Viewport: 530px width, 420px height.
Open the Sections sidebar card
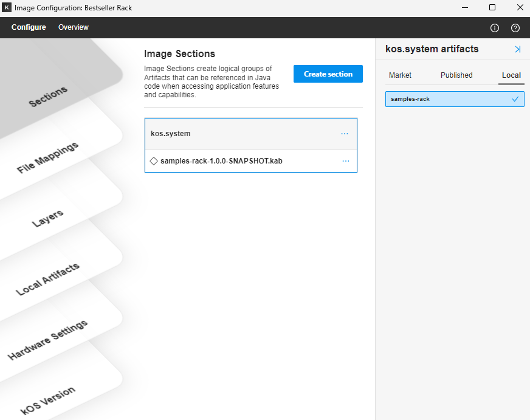pyautogui.click(x=48, y=96)
